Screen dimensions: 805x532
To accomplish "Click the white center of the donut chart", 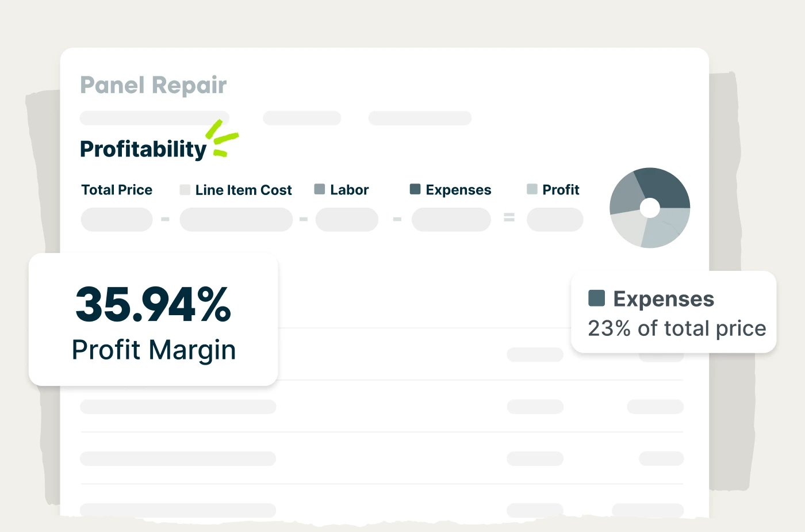I will coord(650,208).
